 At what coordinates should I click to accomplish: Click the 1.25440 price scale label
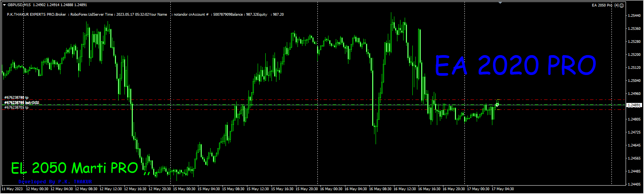(634, 16)
